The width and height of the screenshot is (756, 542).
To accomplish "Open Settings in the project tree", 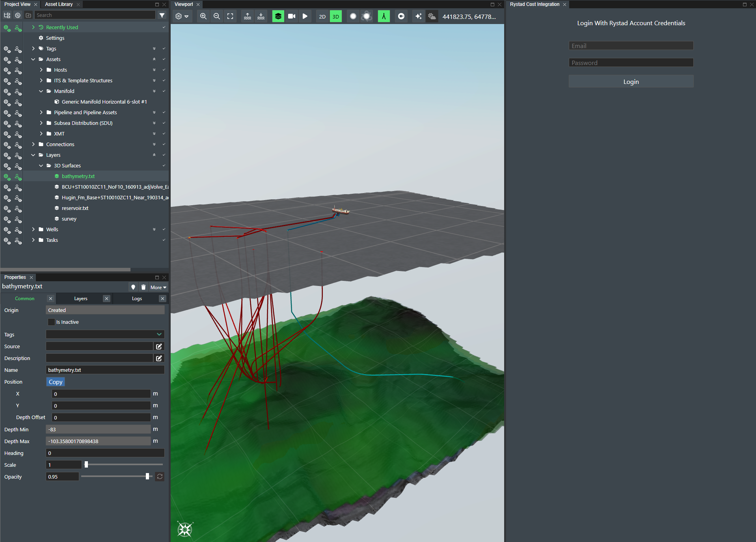I will pos(55,38).
